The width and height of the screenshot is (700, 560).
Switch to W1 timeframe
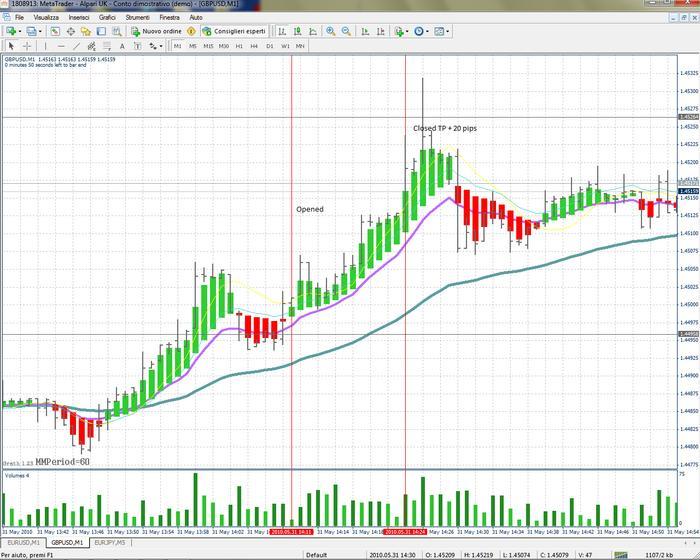tap(285, 46)
